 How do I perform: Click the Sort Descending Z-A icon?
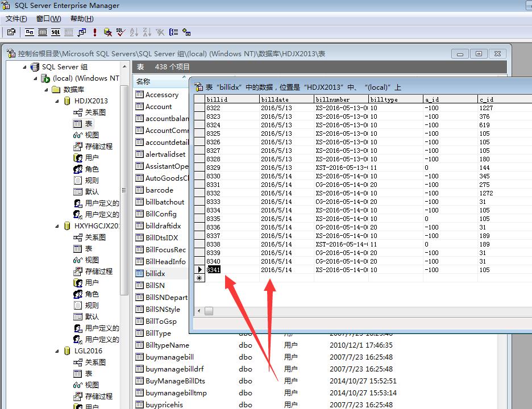[x=147, y=32]
